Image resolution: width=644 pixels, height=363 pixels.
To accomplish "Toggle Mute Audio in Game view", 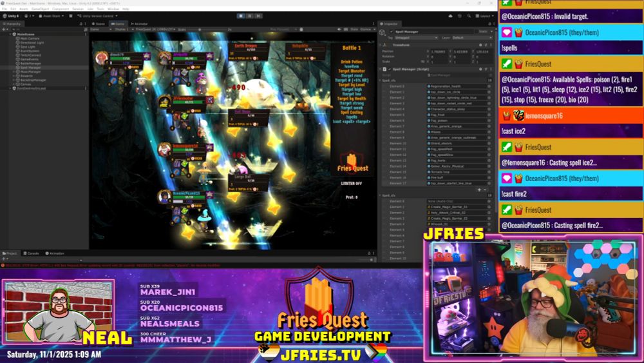I will [339, 30].
